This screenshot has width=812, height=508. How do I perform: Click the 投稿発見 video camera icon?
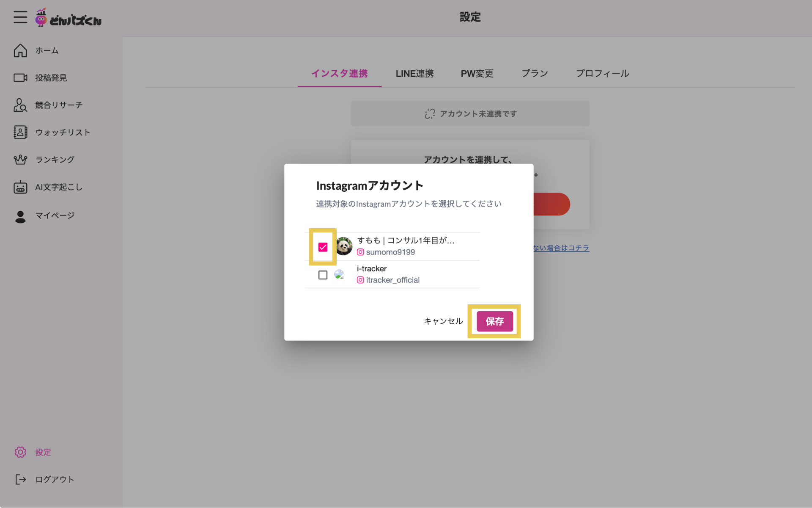pyautogui.click(x=20, y=77)
